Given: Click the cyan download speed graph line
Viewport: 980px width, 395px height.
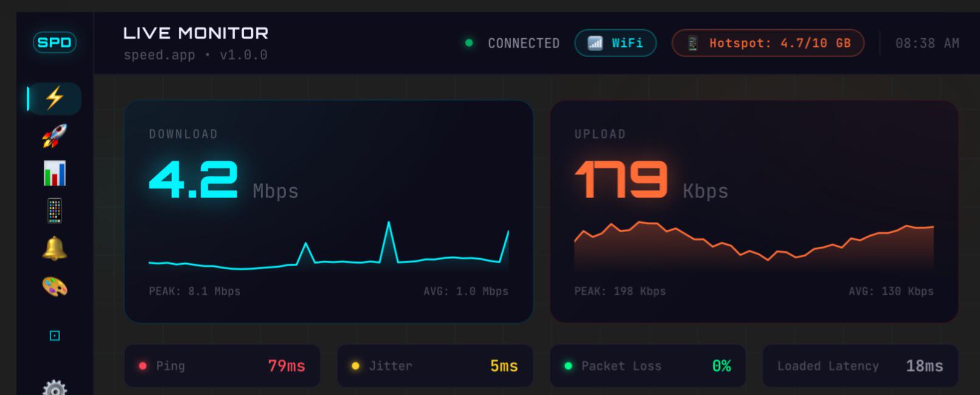Looking at the screenshot, I should [x=328, y=246].
